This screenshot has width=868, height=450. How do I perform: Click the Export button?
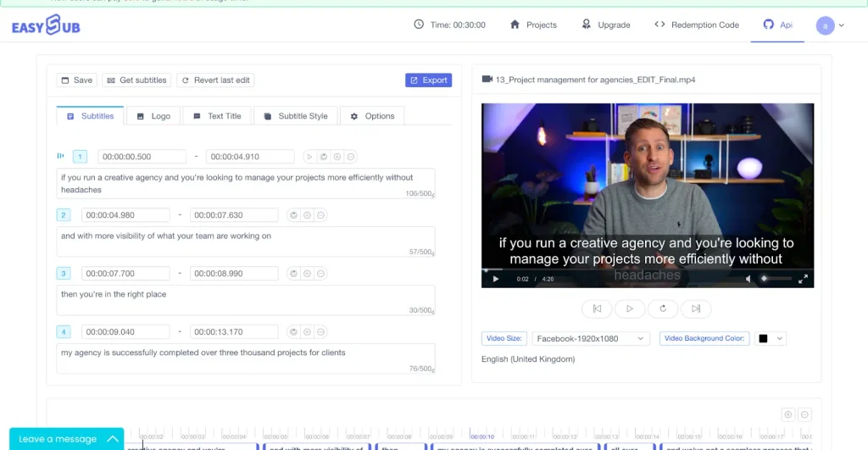[428, 81]
